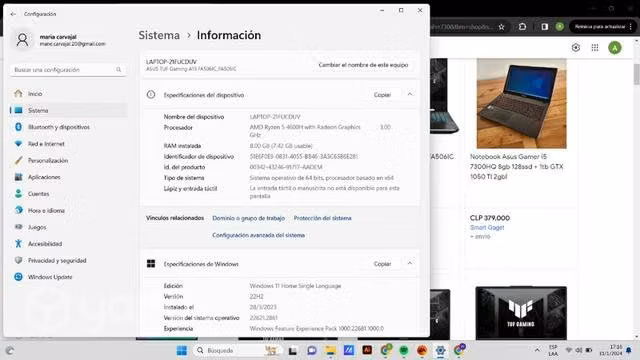Open the Settings gear on taskbar
The image size is (640, 360).
[x=440, y=351]
